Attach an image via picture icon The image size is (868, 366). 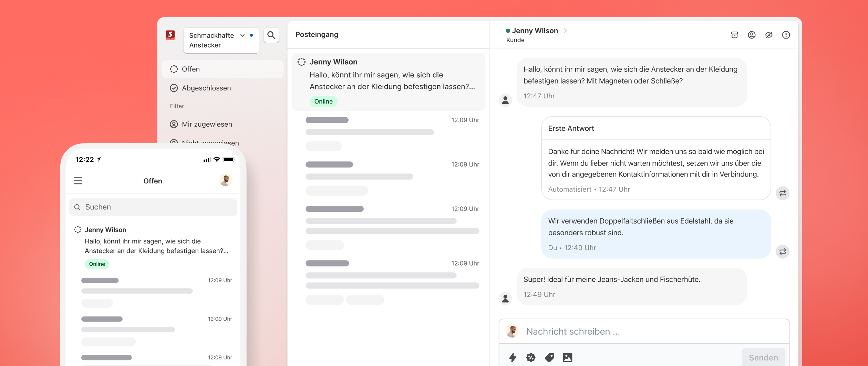(568, 357)
